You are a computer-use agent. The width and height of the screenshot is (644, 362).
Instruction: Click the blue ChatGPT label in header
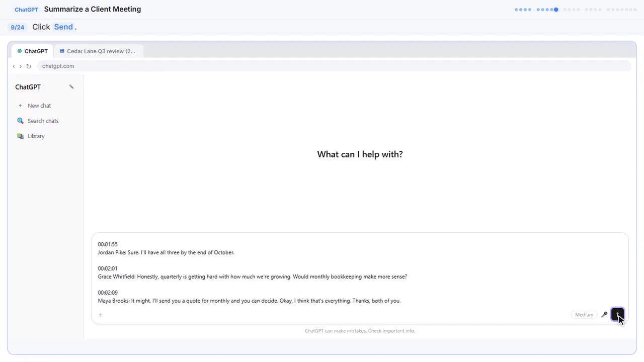(26, 10)
